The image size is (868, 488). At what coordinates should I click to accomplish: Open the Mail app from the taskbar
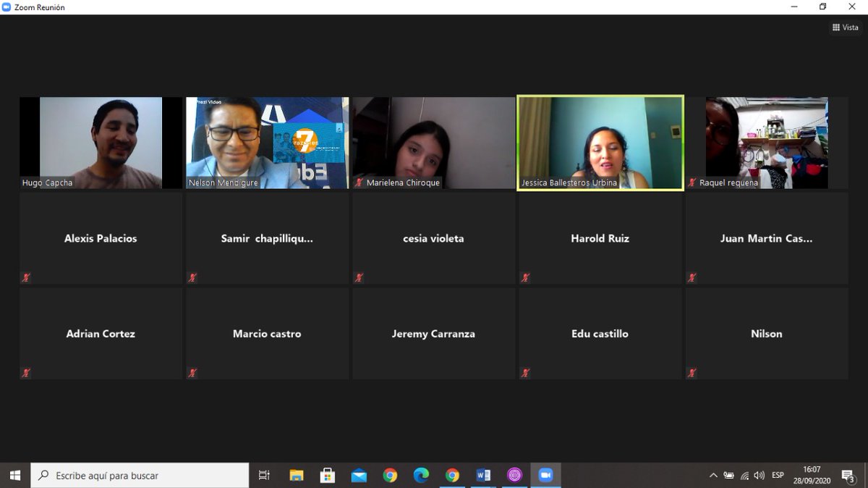(359, 475)
